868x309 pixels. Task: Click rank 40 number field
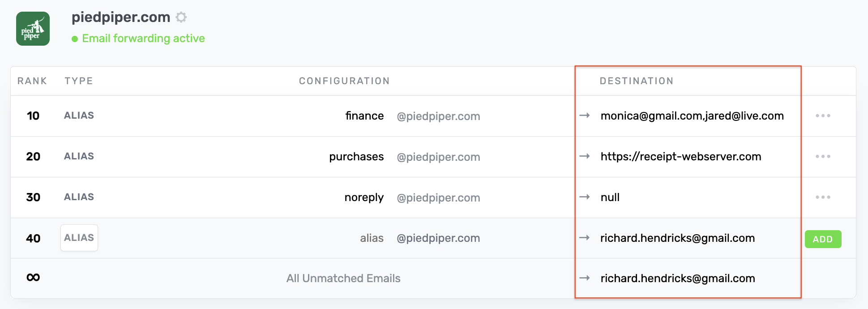33,238
